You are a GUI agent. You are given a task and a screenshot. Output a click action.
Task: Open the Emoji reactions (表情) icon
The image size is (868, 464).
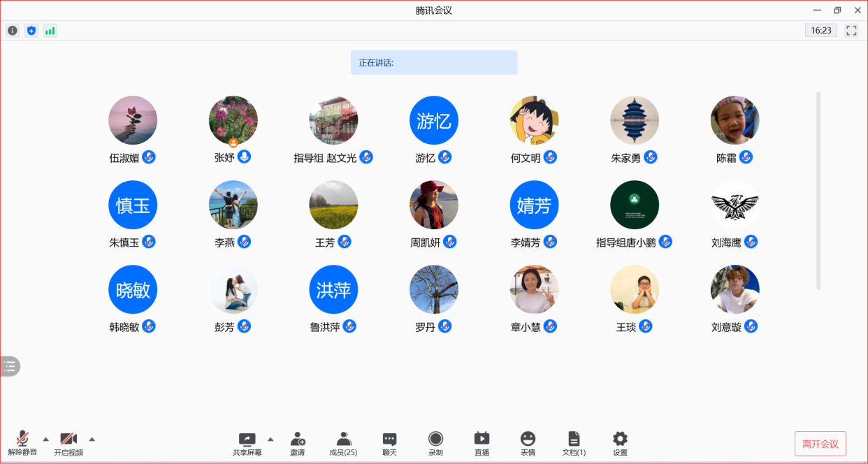[528, 443]
